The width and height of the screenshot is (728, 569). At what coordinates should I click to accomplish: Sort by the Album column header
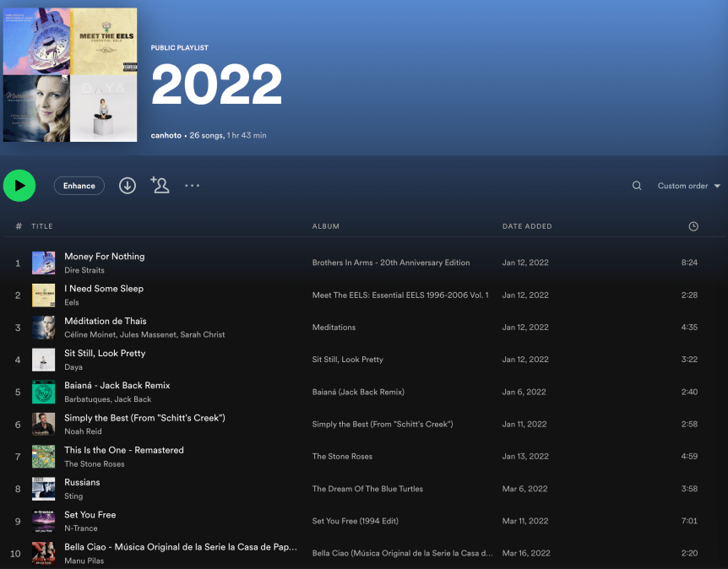(326, 226)
